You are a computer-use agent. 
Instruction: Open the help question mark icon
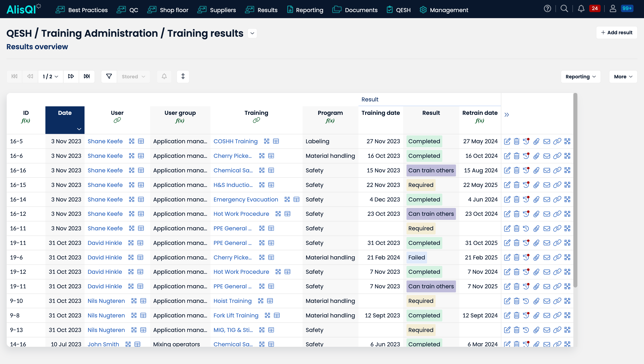pos(547,9)
